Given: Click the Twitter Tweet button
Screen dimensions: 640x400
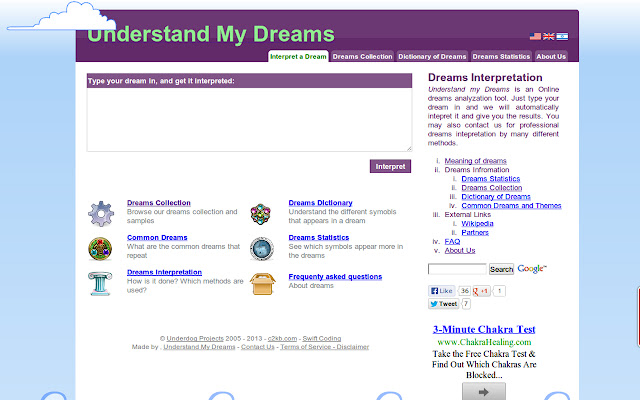Looking at the screenshot, I should click(444, 304).
